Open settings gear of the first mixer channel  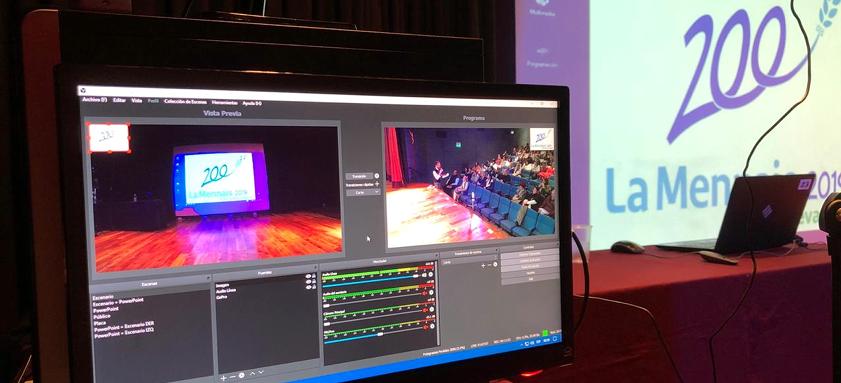pos(431,275)
